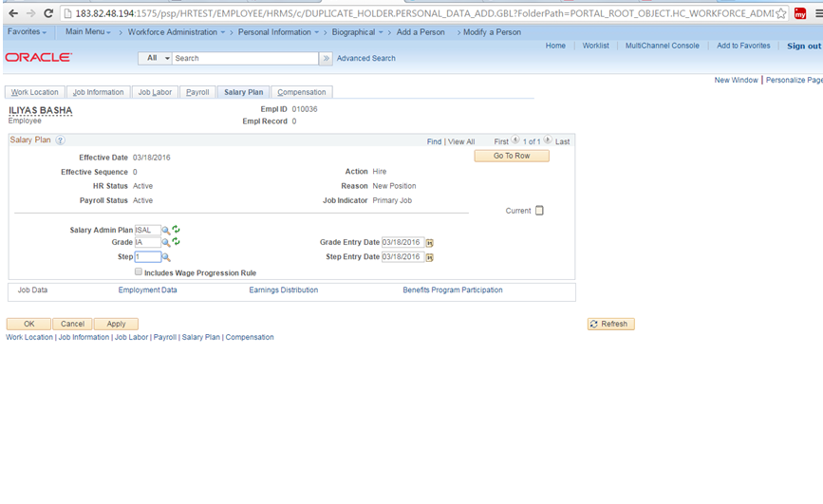Click the Grade Entry Date field
This screenshot has height=504, width=823.
click(x=402, y=242)
